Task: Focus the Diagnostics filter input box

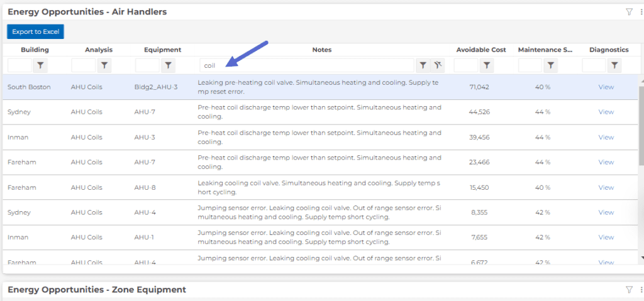Action: (x=594, y=65)
